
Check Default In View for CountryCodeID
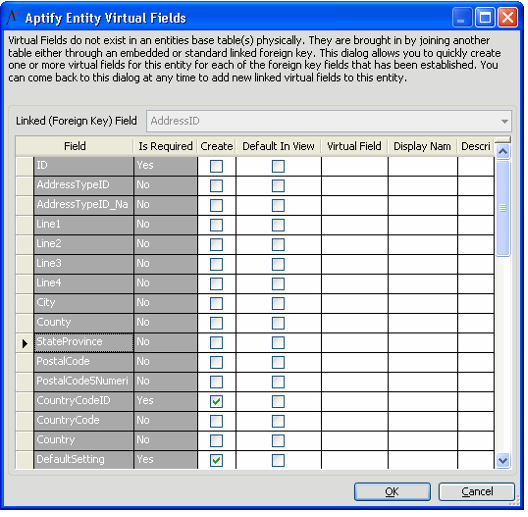click(x=278, y=401)
